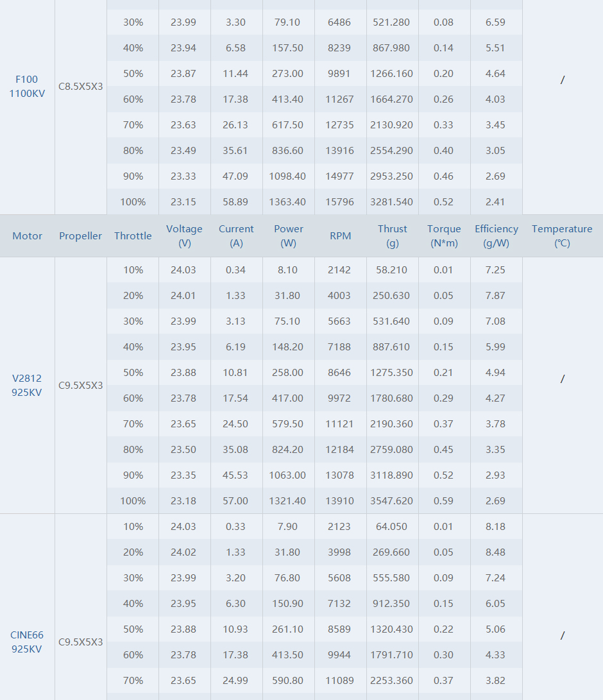
Task: Open the F100 1100KV motor link
Action: pyautogui.click(x=27, y=86)
